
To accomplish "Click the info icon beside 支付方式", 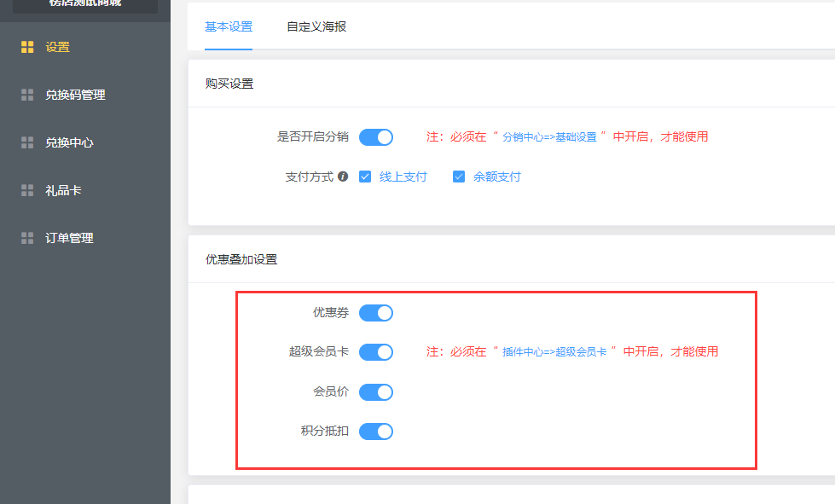I will tap(343, 177).
